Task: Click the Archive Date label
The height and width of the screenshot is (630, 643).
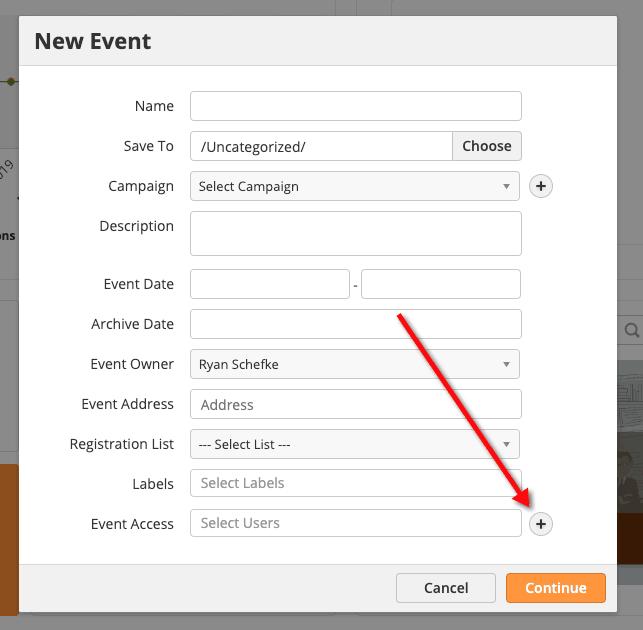Action: (132, 324)
